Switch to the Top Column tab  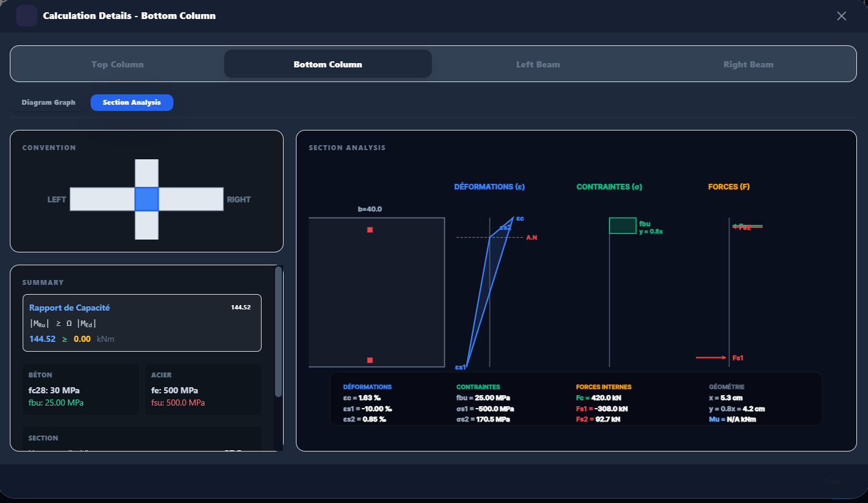point(118,64)
